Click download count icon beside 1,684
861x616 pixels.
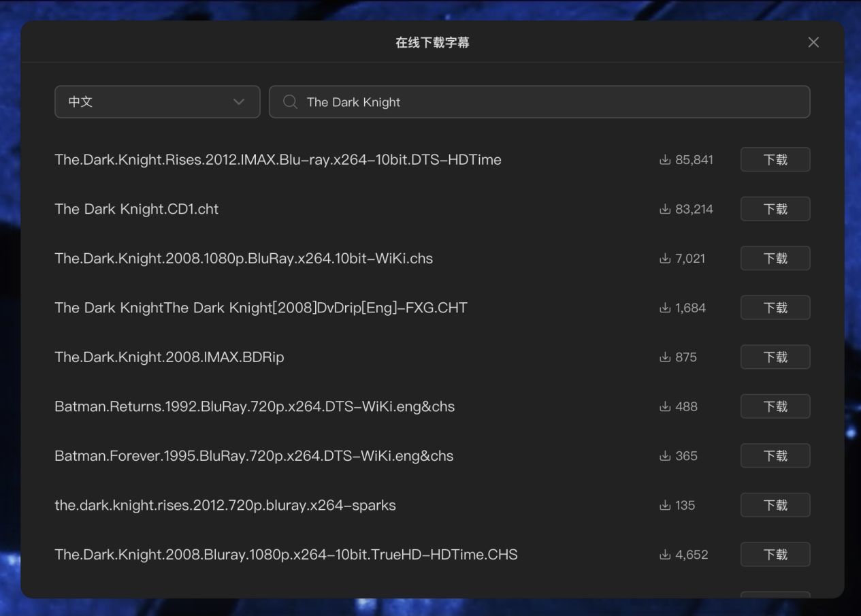[x=665, y=308]
